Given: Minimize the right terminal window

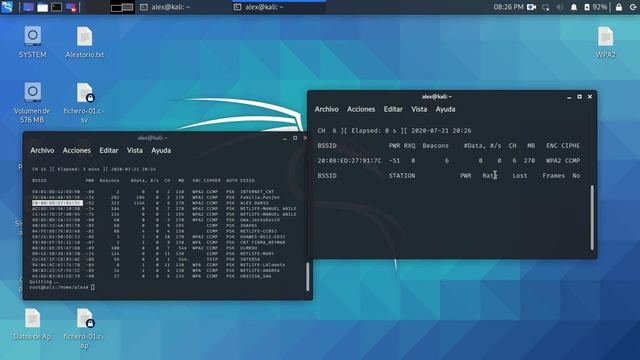Looking at the screenshot, I should coord(569,97).
